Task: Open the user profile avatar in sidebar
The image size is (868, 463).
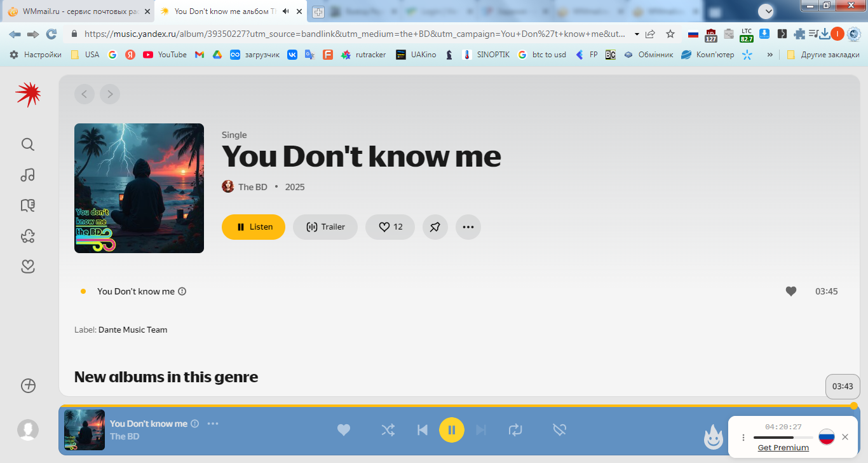Action: point(28,430)
